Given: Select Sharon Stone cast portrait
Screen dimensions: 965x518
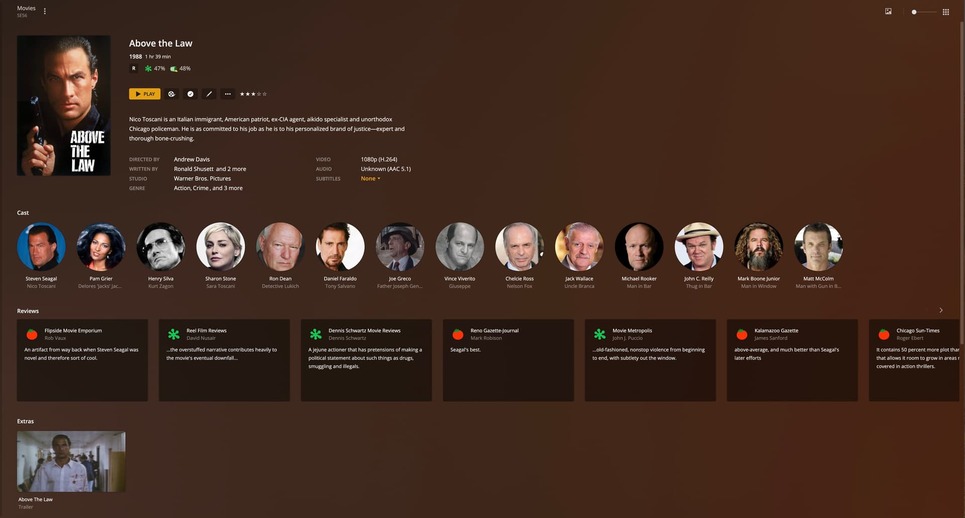Looking at the screenshot, I should coord(220,247).
